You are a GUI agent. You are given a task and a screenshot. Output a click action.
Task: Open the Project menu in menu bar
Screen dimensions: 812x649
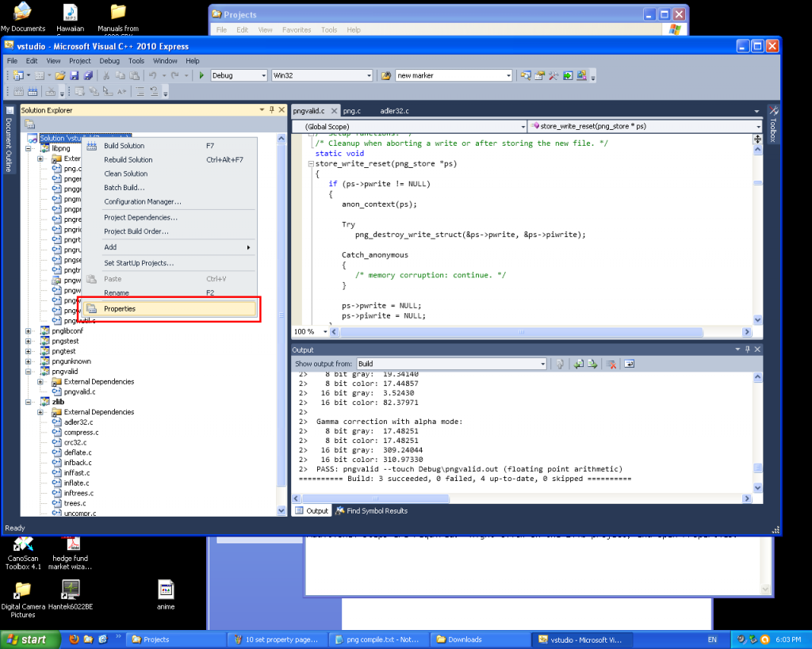point(80,61)
